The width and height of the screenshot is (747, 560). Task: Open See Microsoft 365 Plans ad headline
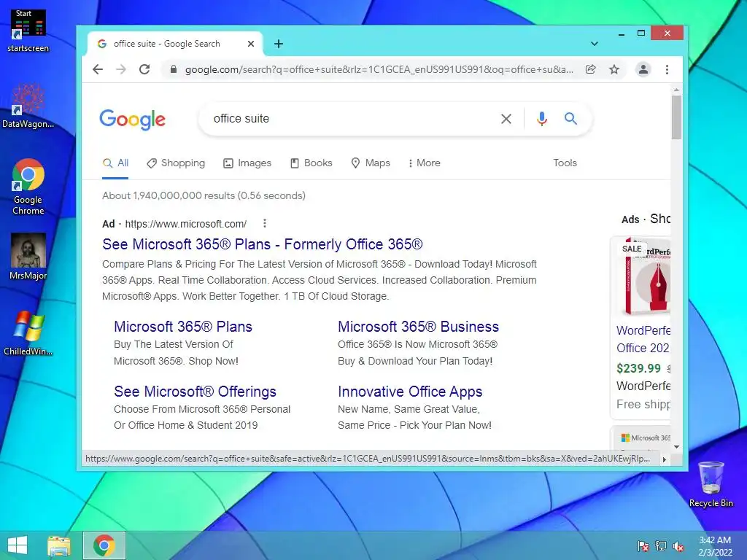click(263, 244)
